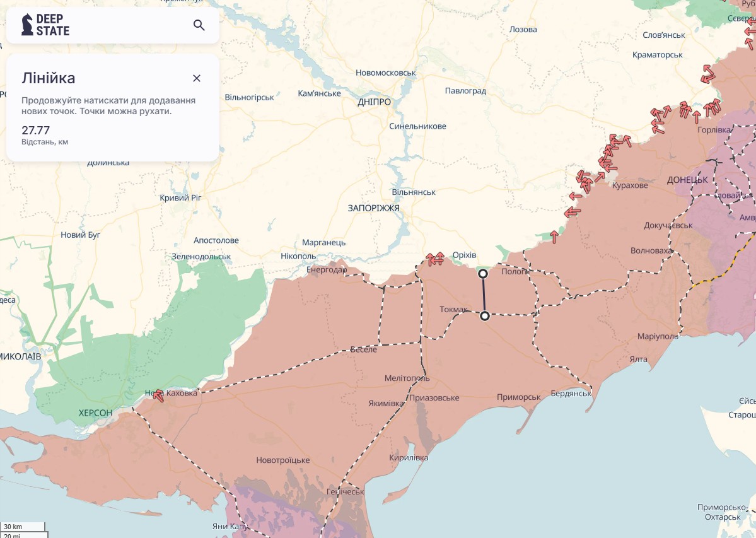Click the attack arrows left of Курахове
Screen dimensions: 756x538
tap(585, 182)
